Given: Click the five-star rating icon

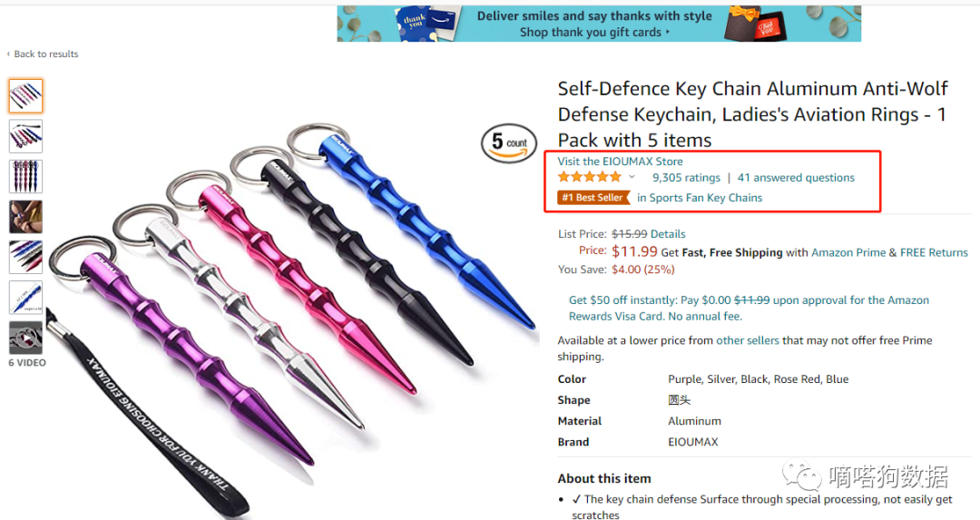Looking at the screenshot, I should tap(590, 177).
